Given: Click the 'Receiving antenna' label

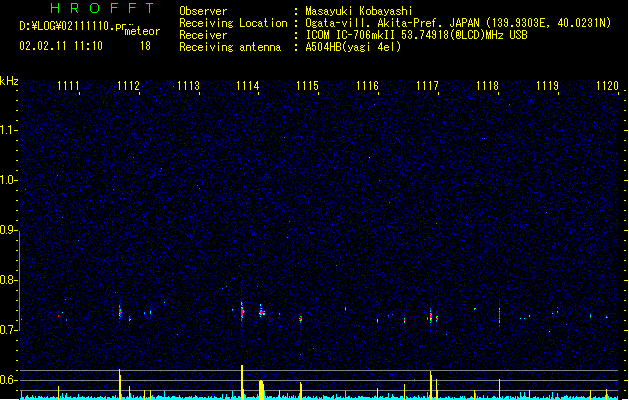Looking at the screenshot, I should click(x=230, y=47).
